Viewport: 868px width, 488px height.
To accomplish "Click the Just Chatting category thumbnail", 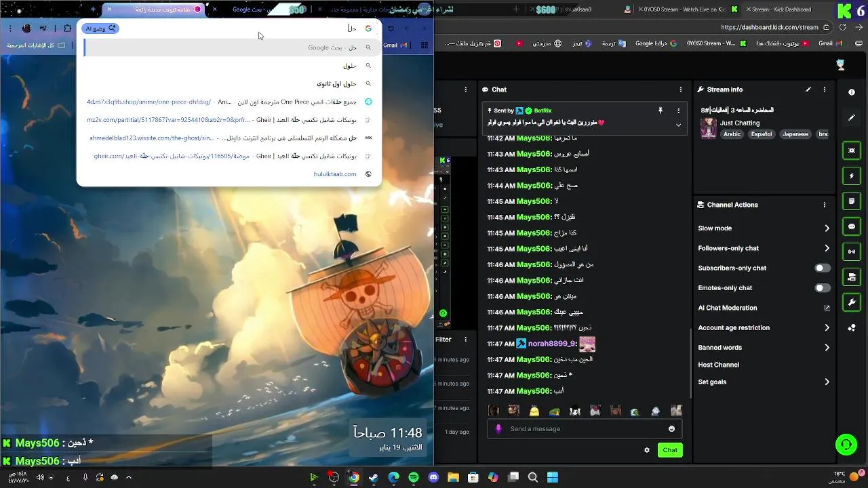I will pyautogui.click(x=709, y=128).
